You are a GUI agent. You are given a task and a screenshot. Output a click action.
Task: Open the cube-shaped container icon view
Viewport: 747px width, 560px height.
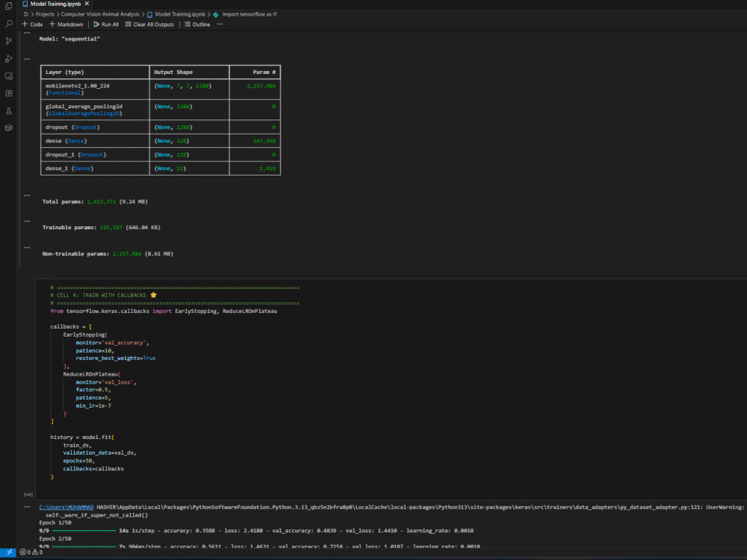click(8, 128)
